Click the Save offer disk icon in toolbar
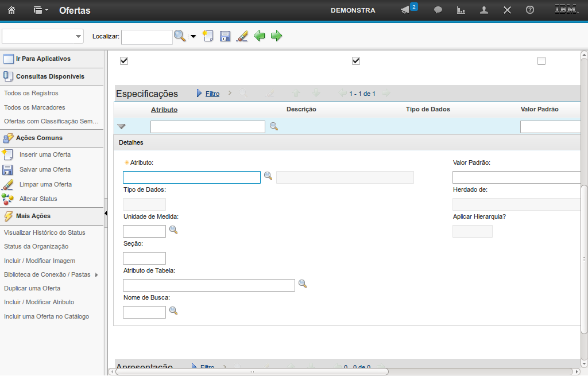The height and width of the screenshot is (376, 588). pos(225,36)
